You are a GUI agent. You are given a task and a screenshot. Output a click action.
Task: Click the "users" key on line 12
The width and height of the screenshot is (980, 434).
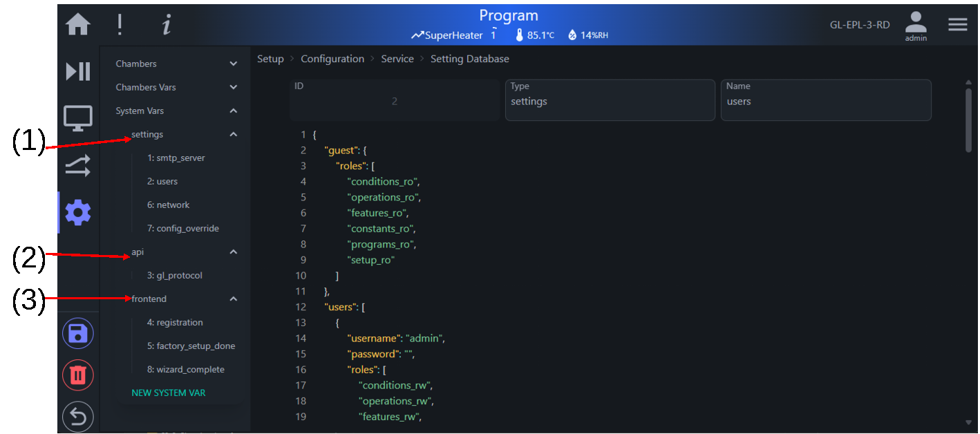pyautogui.click(x=339, y=307)
